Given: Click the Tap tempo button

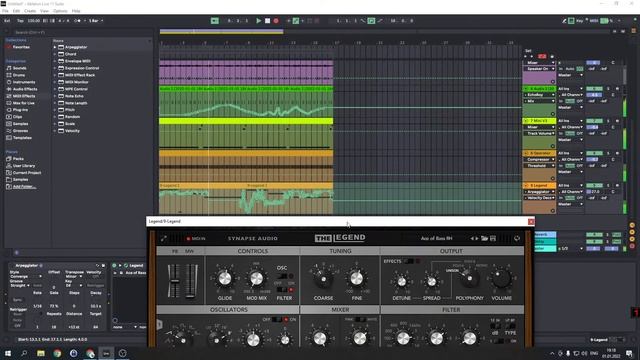Looking at the screenshot, I should [x=20, y=20].
